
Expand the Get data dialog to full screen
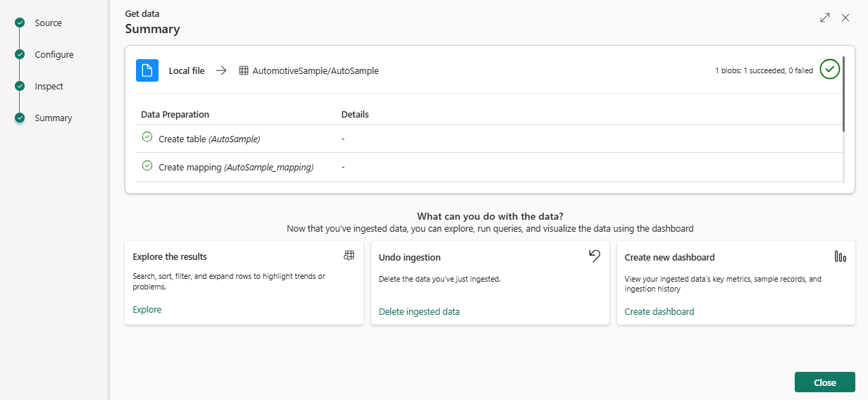coord(825,18)
